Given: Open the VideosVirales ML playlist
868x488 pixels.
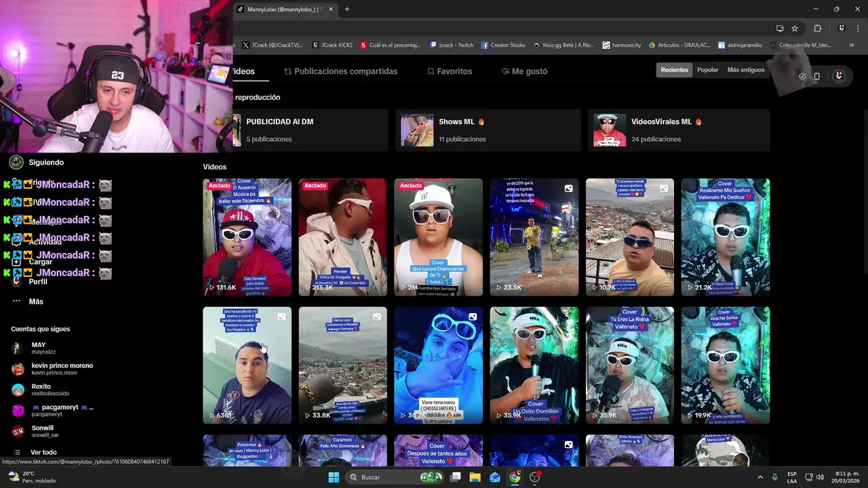Looking at the screenshot, I should [x=679, y=129].
